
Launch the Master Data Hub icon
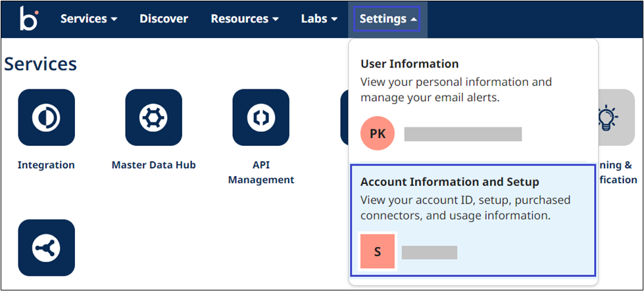(x=153, y=118)
